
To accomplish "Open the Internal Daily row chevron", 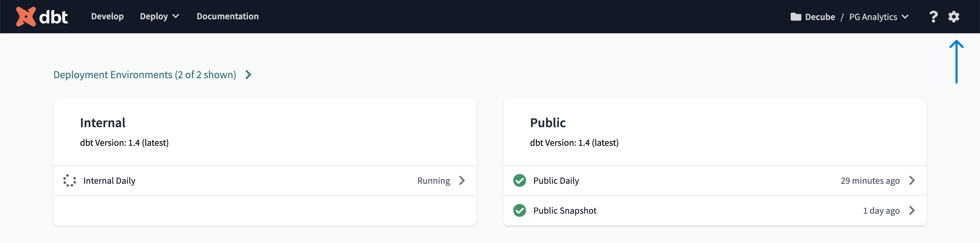I will pyautogui.click(x=462, y=181).
